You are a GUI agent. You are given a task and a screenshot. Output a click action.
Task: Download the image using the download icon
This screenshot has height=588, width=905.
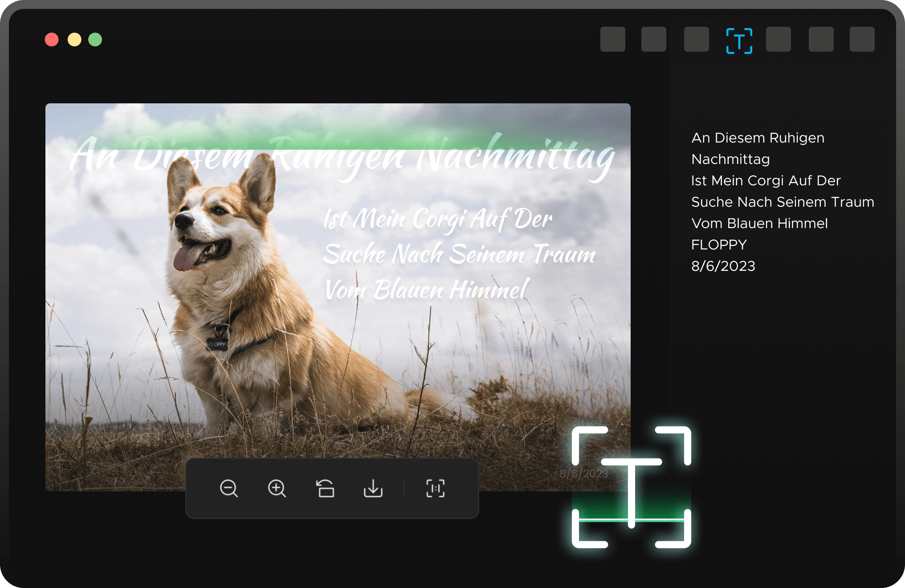point(373,488)
